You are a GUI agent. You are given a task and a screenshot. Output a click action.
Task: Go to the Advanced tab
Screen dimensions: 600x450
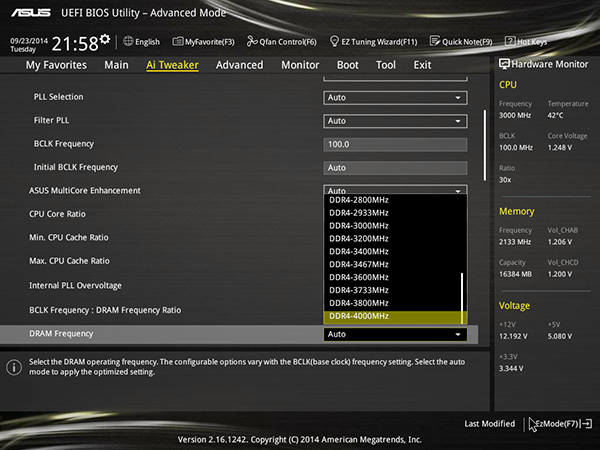point(240,65)
